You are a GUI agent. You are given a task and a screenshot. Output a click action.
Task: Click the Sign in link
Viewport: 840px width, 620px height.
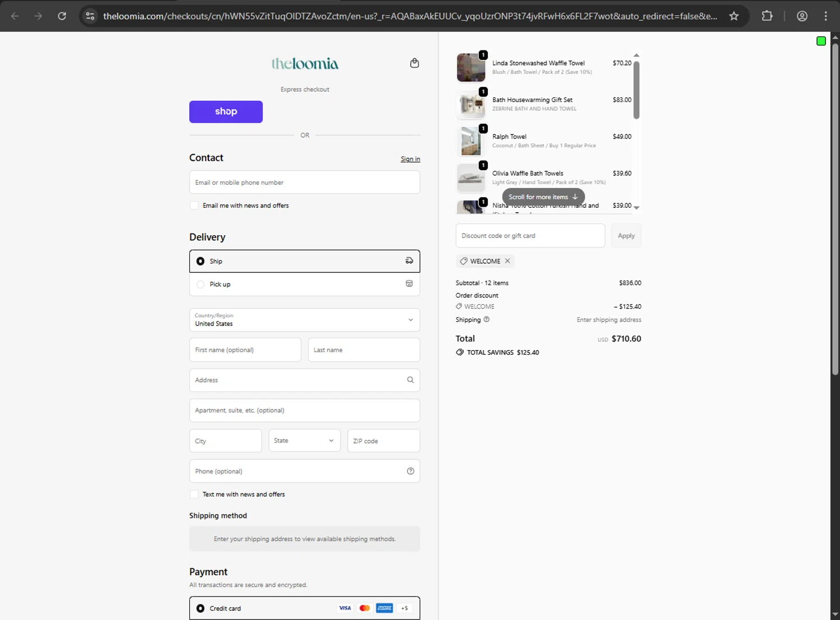coord(410,159)
